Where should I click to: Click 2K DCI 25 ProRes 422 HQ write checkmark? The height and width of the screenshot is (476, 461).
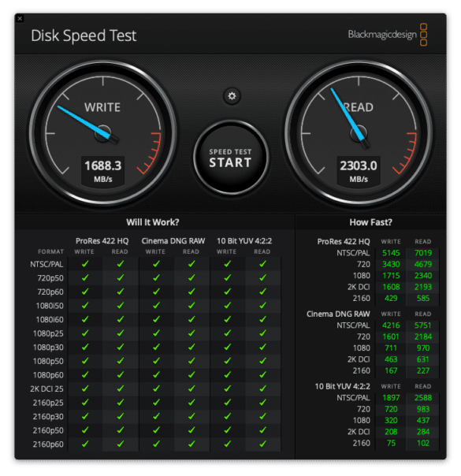tap(85, 389)
